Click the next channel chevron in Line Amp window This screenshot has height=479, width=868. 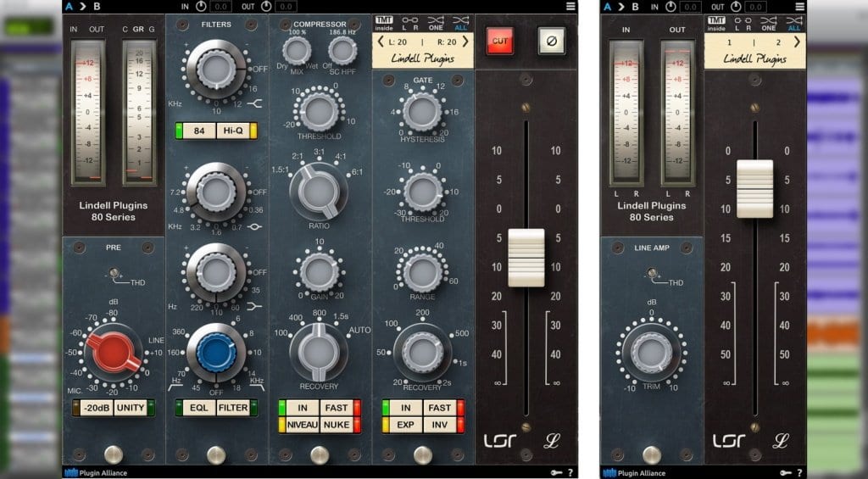pos(797,42)
